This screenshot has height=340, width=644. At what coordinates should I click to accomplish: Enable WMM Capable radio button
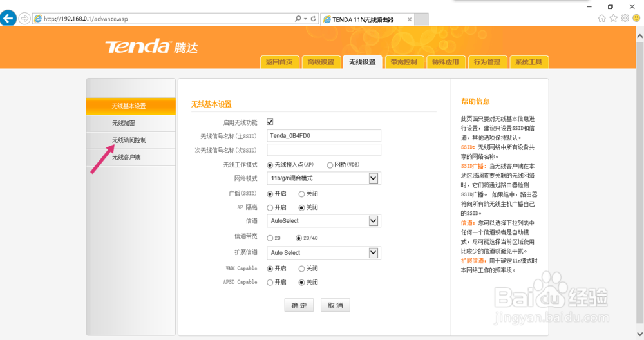pyautogui.click(x=270, y=269)
